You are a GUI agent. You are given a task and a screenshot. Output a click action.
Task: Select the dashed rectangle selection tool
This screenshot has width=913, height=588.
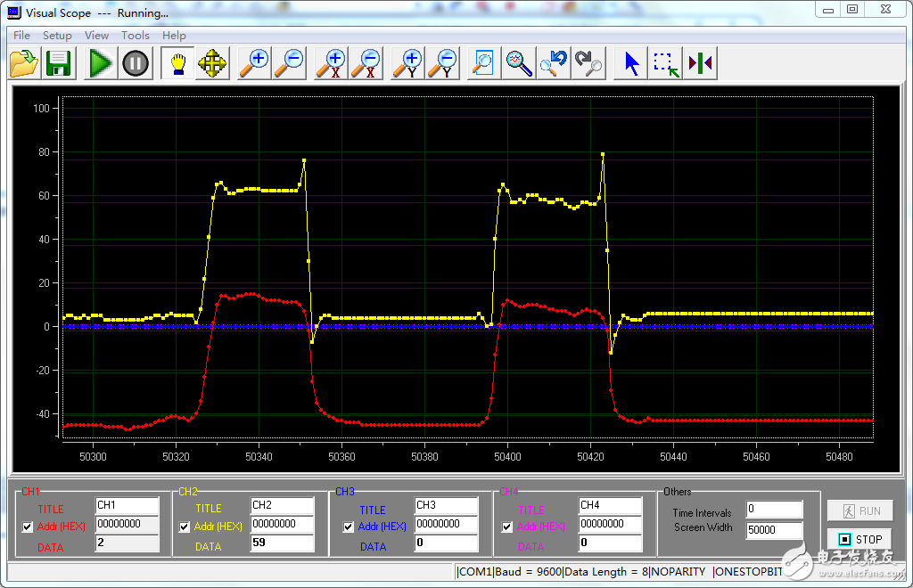[x=665, y=63]
